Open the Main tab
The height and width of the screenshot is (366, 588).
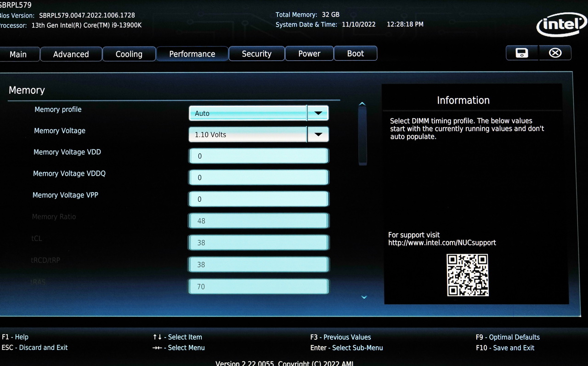coord(18,54)
